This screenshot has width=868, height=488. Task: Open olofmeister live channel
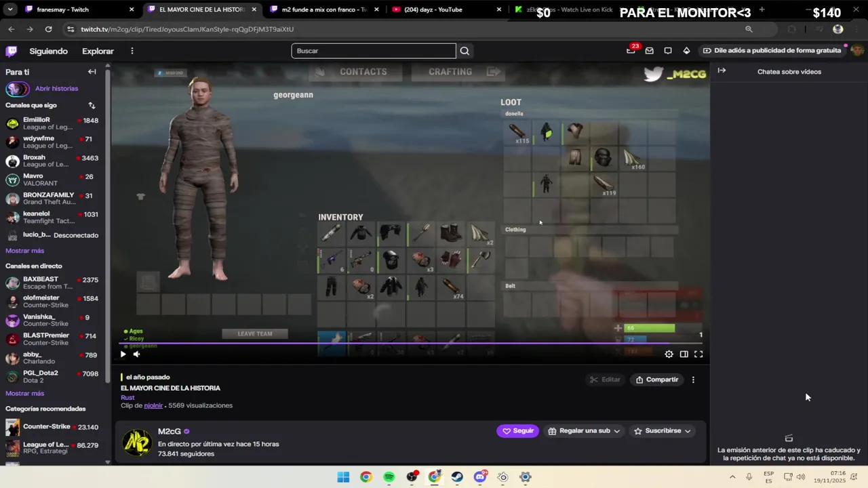(x=52, y=302)
